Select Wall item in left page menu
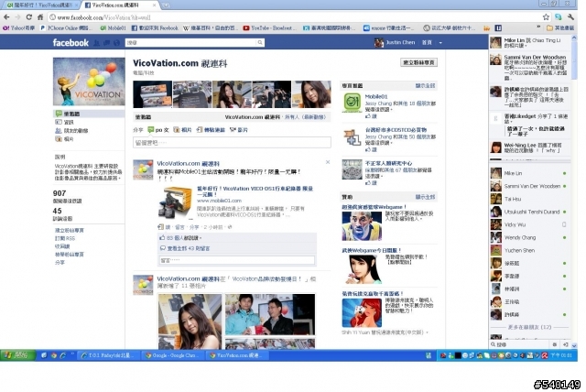The width and height of the screenshot is (586, 392). [x=89, y=114]
